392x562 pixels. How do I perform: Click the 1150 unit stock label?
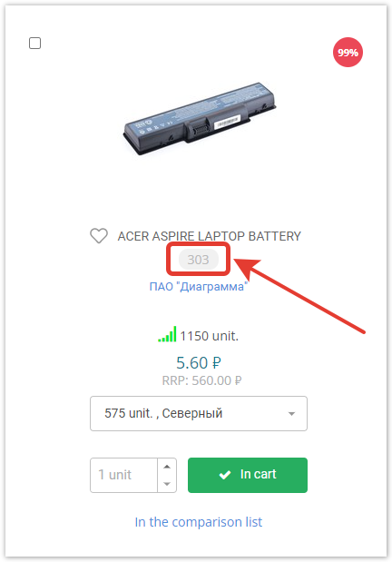click(x=210, y=336)
